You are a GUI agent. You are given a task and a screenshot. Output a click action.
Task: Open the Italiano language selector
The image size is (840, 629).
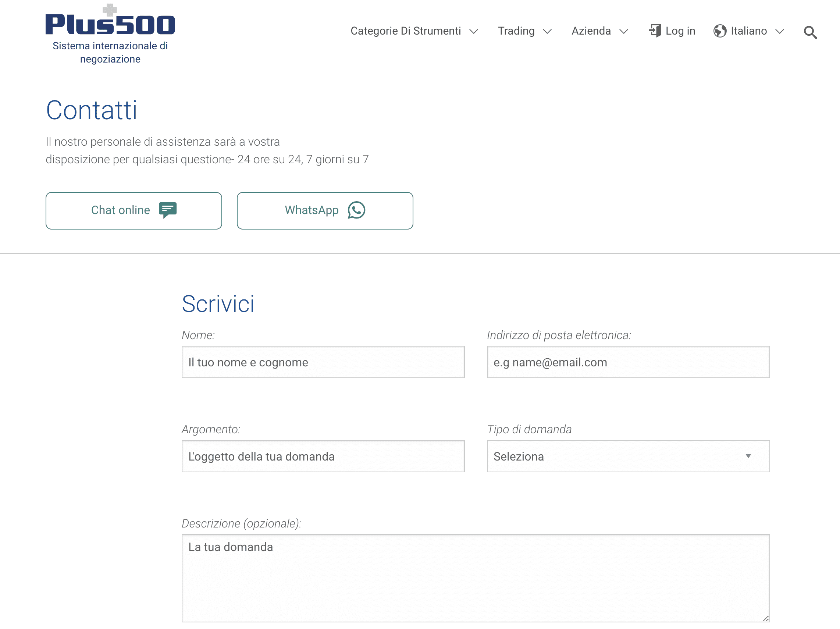748,31
